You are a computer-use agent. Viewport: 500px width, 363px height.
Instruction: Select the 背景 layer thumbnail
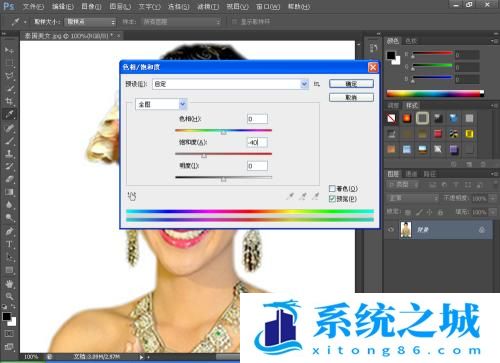pos(405,229)
